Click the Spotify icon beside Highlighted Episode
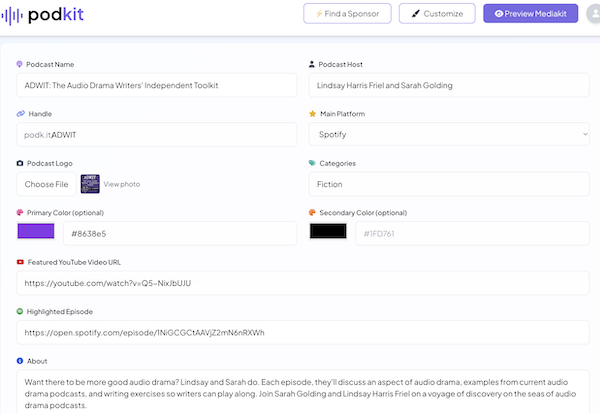Viewport: 600px width, 414px height. (20, 311)
